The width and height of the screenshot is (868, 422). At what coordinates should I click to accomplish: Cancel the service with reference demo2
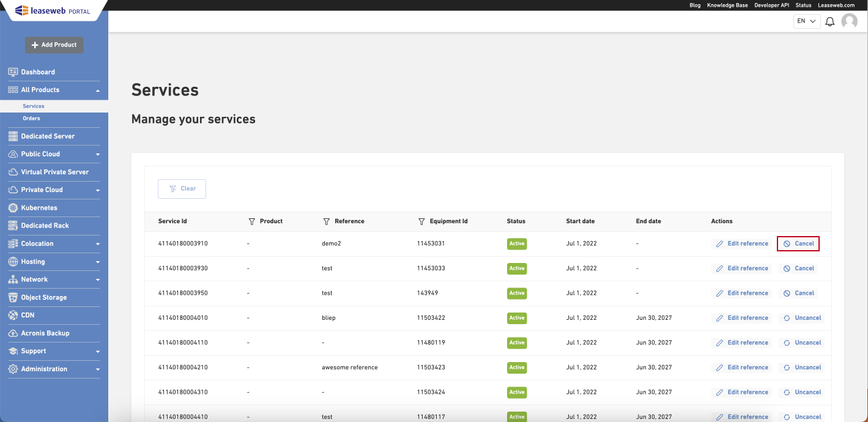click(798, 243)
